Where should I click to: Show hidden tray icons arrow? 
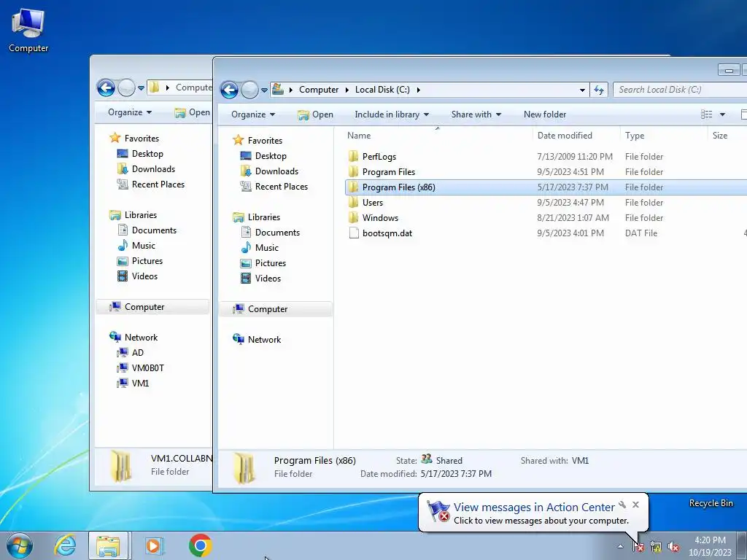(x=620, y=546)
